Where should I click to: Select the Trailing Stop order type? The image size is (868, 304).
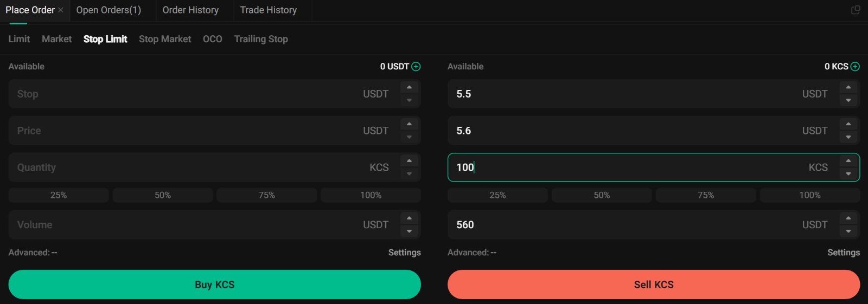pos(261,39)
